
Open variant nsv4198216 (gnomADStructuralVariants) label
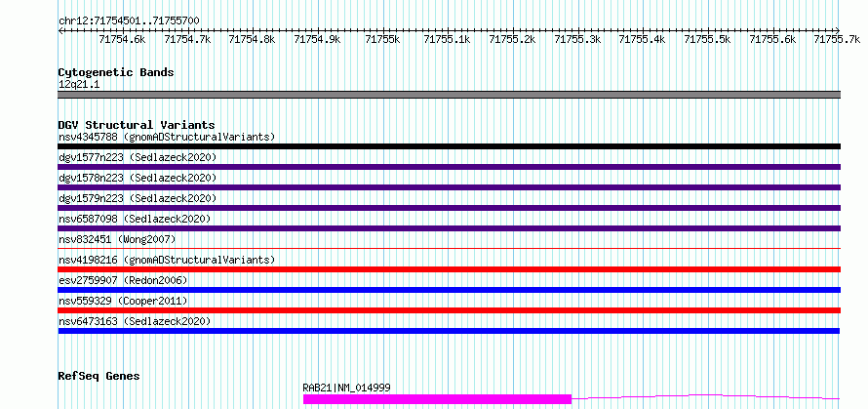click(167, 260)
